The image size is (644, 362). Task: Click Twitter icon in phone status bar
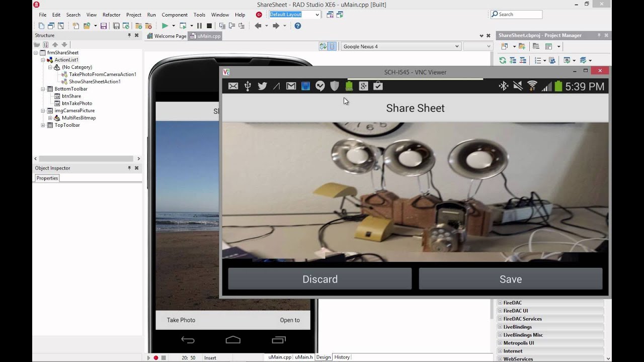262,86
